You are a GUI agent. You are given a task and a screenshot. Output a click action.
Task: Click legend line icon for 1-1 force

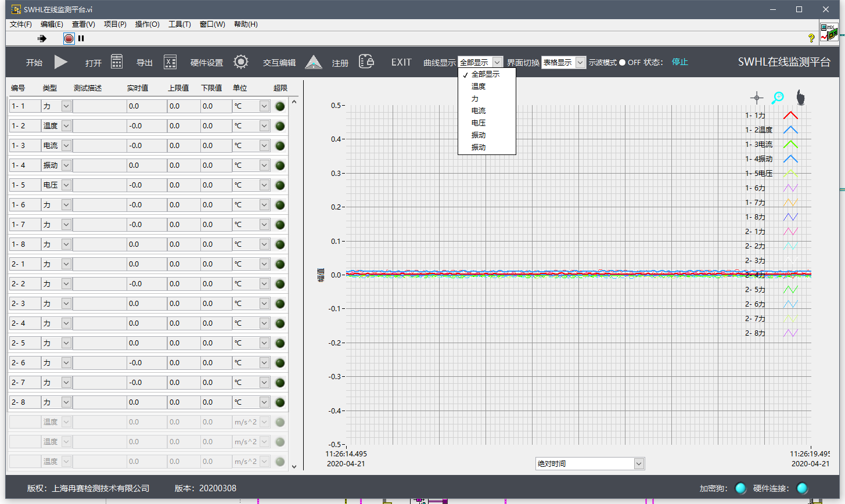[x=790, y=116]
